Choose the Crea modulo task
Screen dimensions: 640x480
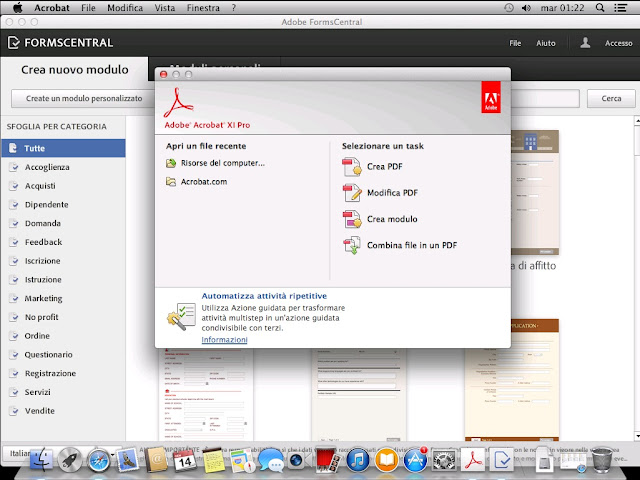pos(380,219)
